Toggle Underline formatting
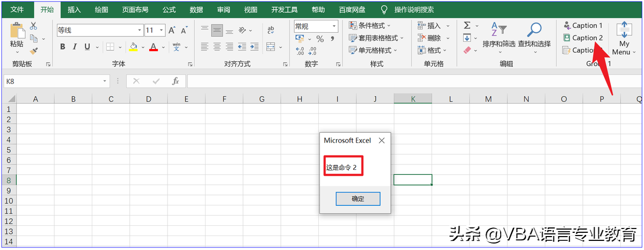 87,47
